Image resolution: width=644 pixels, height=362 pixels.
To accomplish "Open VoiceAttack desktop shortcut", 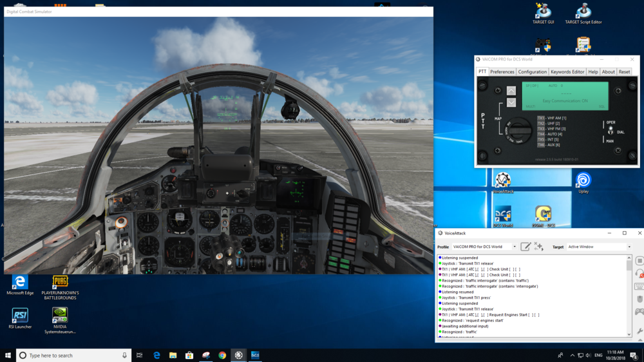I will [x=503, y=183].
